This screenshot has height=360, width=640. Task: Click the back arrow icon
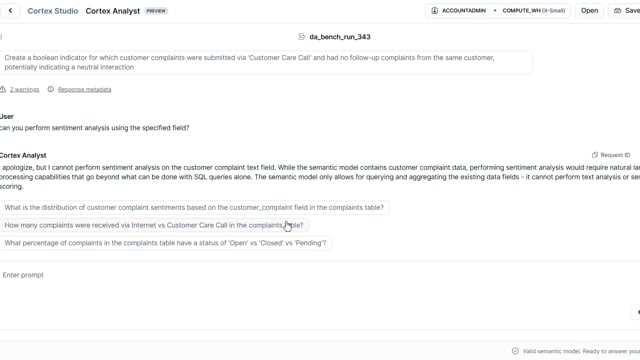[x=10, y=11]
